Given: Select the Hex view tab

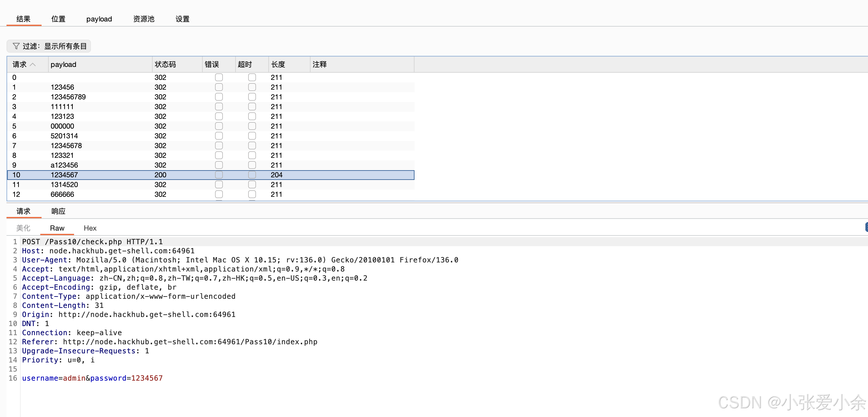Looking at the screenshot, I should click(x=90, y=228).
